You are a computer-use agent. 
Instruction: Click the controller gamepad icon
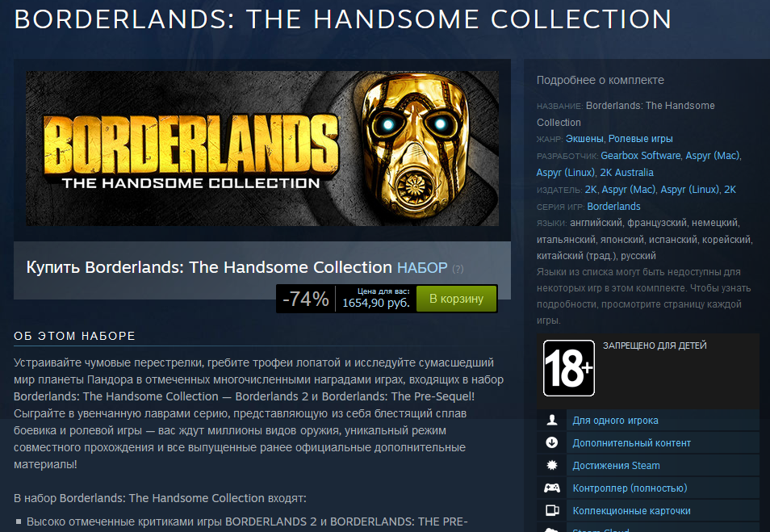coord(552,488)
